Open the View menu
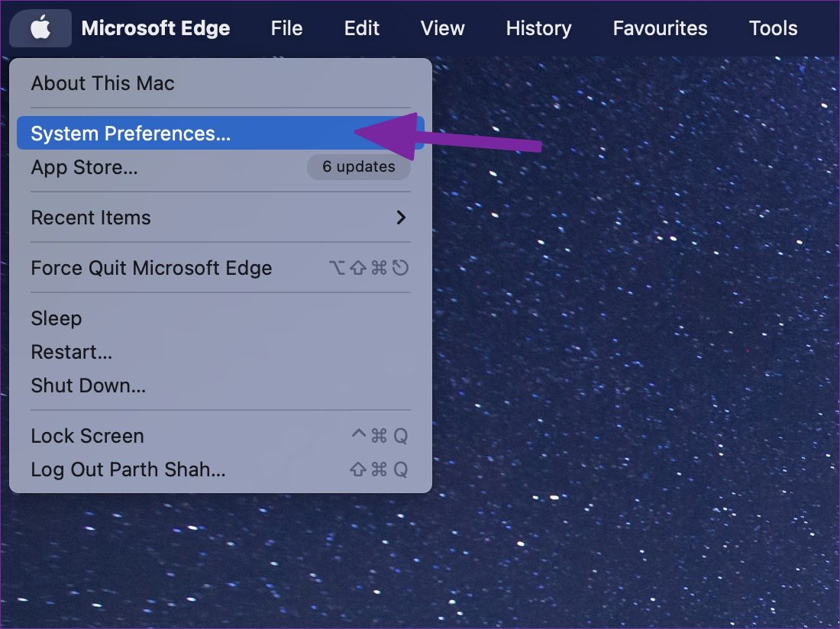The image size is (840, 629). tap(442, 27)
